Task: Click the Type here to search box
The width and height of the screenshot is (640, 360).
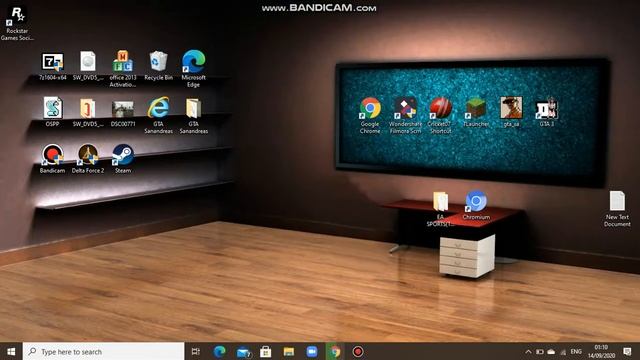Action: [x=103, y=351]
